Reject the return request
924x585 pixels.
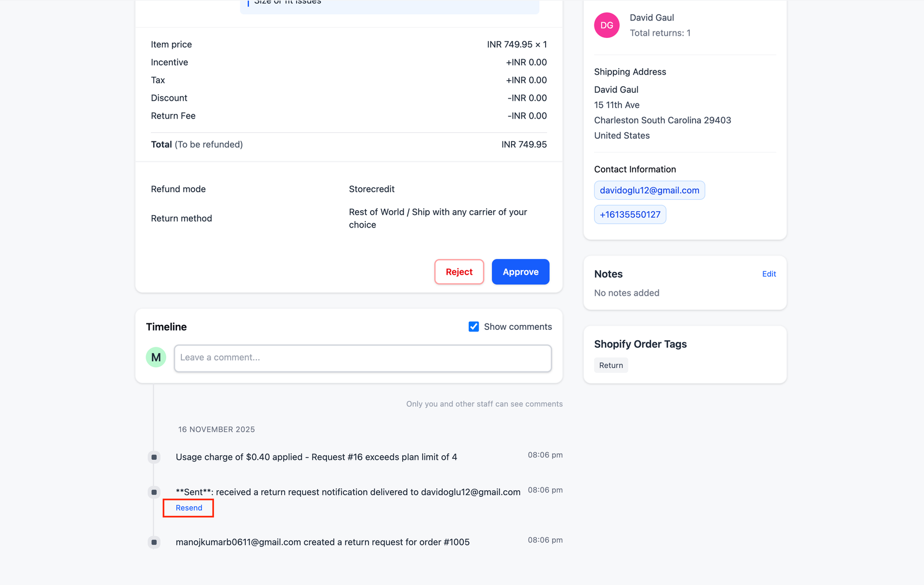tap(459, 271)
